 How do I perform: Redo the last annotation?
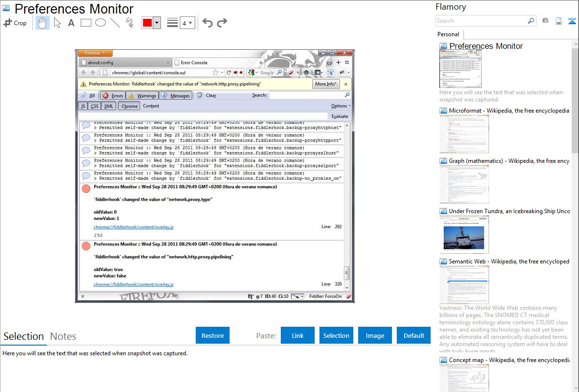(222, 23)
